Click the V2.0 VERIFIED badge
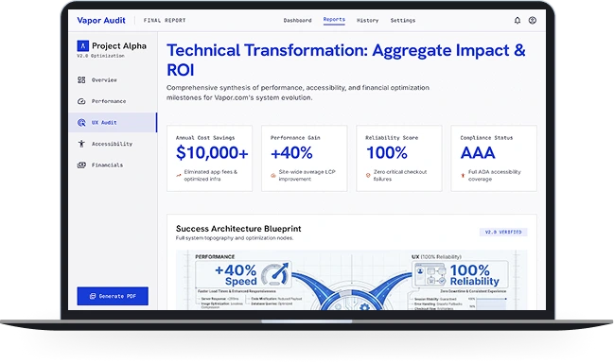 (x=503, y=232)
